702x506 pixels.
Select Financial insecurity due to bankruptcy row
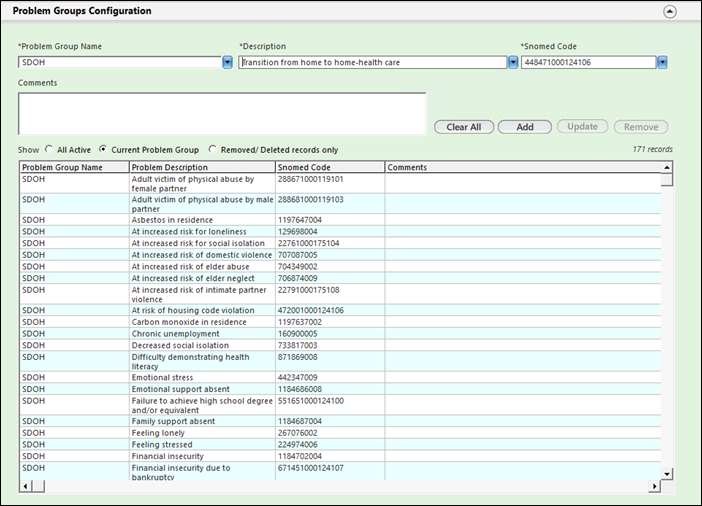[x=340, y=472]
